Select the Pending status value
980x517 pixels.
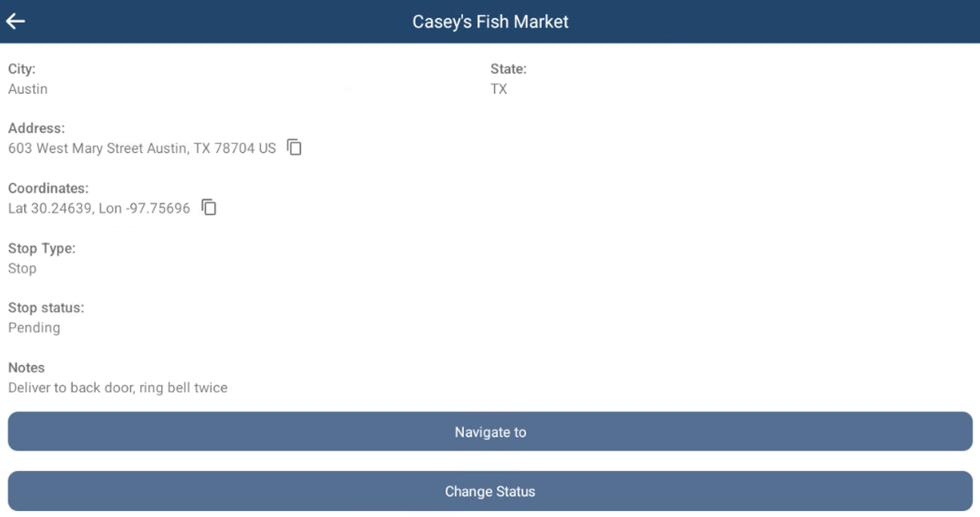(x=34, y=328)
